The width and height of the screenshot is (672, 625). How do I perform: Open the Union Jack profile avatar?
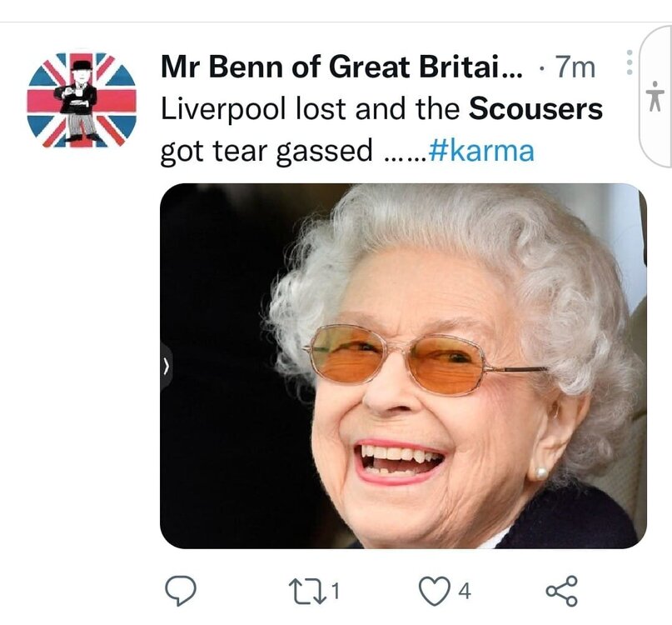(x=82, y=100)
